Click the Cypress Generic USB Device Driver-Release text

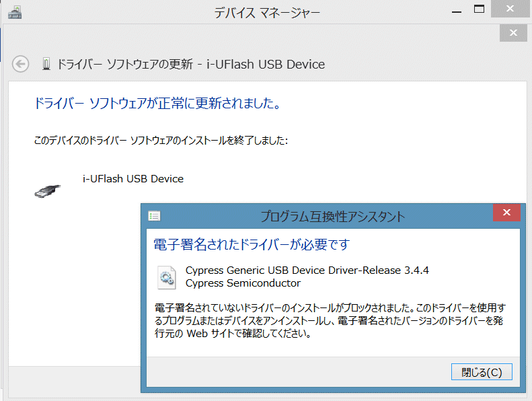pos(307,270)
